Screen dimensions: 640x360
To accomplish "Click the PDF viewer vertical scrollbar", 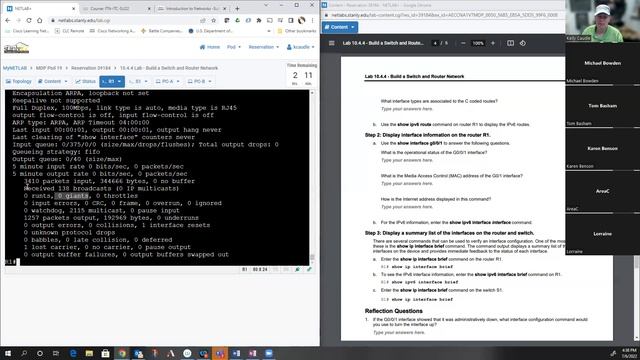I will 637,261.
